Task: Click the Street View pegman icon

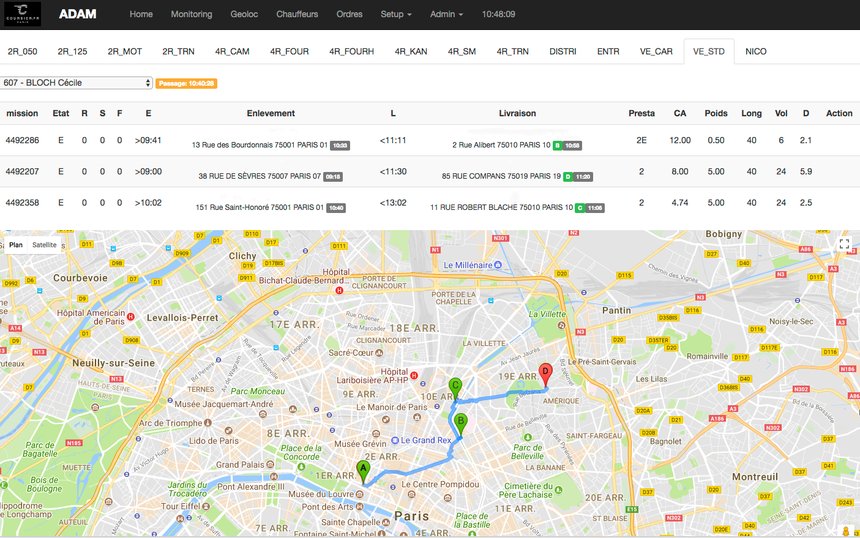Action: (846, 531)
